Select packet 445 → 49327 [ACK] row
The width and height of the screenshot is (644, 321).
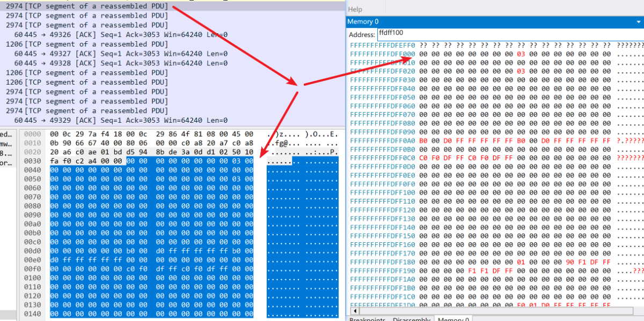pyautogui.click(x=172, y=54)
